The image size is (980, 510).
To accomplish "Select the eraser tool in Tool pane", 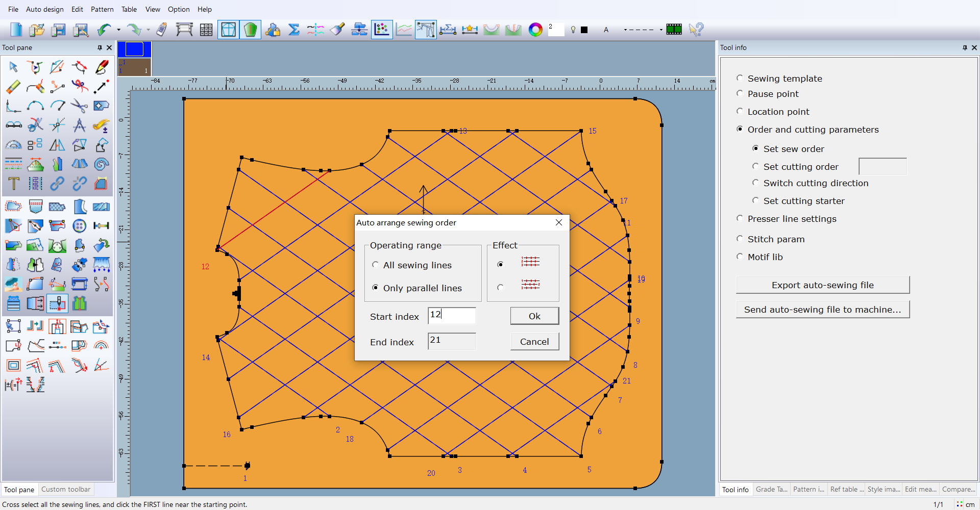I will [x=13, y=87].
